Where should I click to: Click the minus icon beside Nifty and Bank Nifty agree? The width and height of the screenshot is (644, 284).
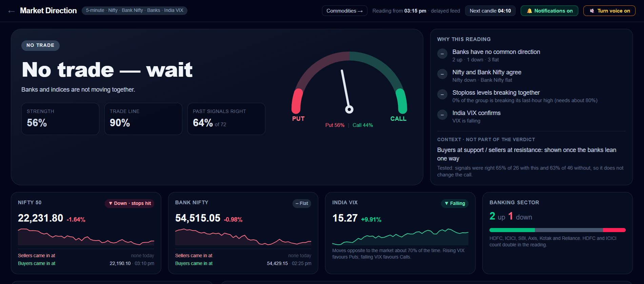click(x=442, y=74)
